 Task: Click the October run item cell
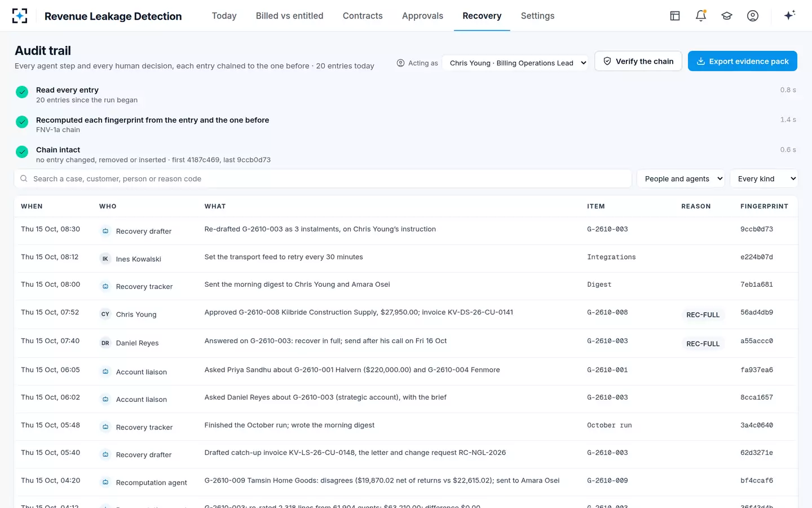(610, 425)
